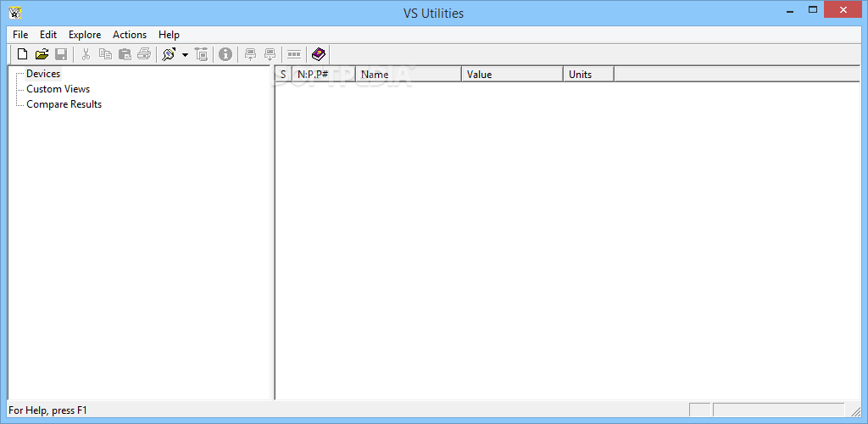Click the clipboard Paste icon

click(125, 54)
